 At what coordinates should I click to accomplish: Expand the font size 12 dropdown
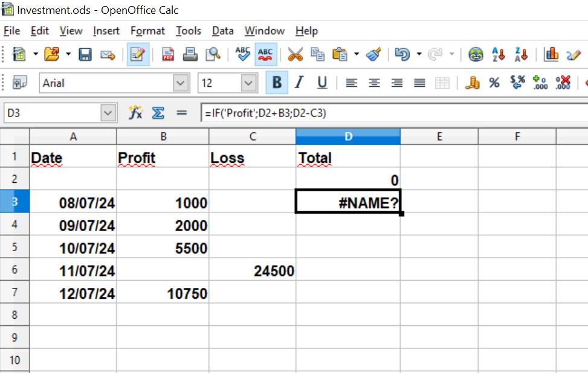(x=248, y=83)
